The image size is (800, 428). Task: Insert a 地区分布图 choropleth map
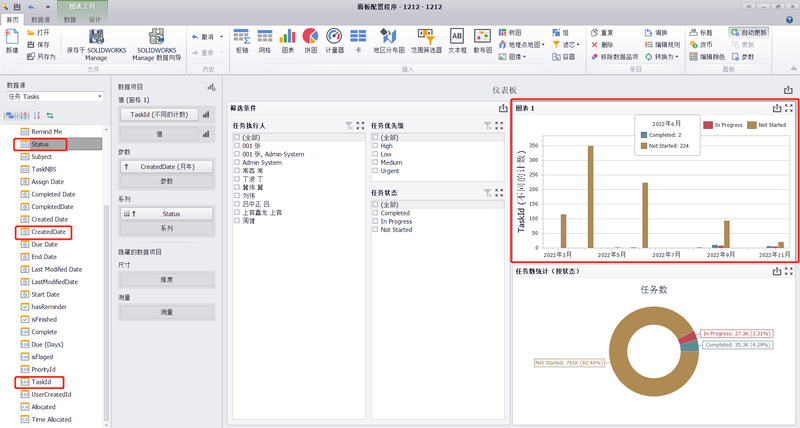click(389, 41)
